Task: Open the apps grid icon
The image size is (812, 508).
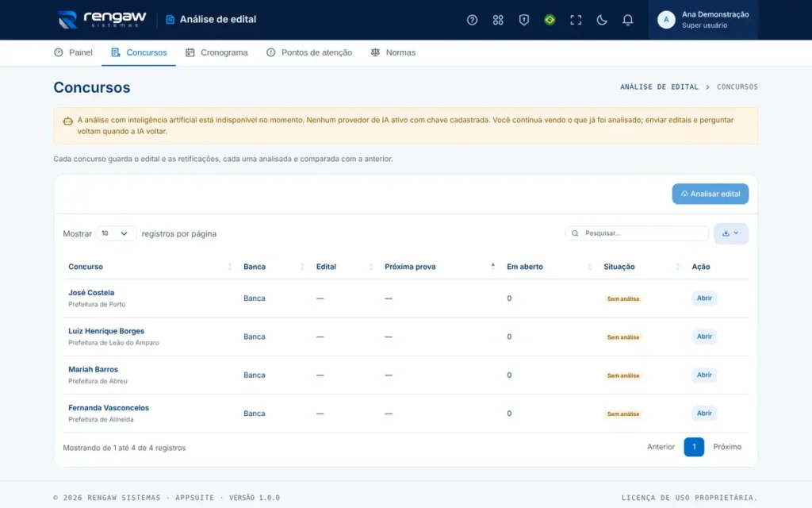Action: 498,20
